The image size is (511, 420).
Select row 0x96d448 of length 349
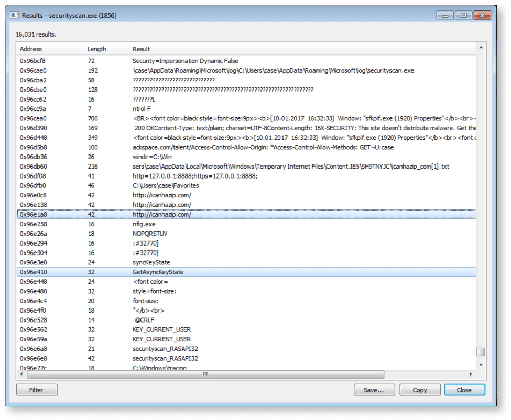246,138
